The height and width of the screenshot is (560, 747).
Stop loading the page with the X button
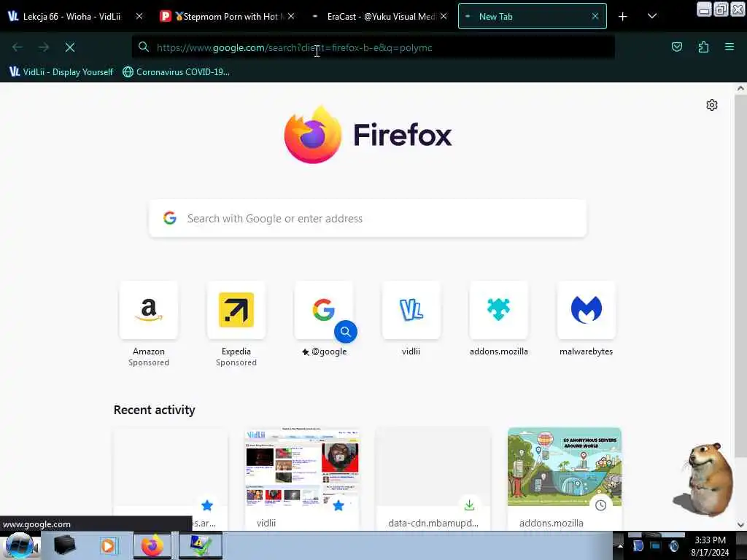(70, 47)
